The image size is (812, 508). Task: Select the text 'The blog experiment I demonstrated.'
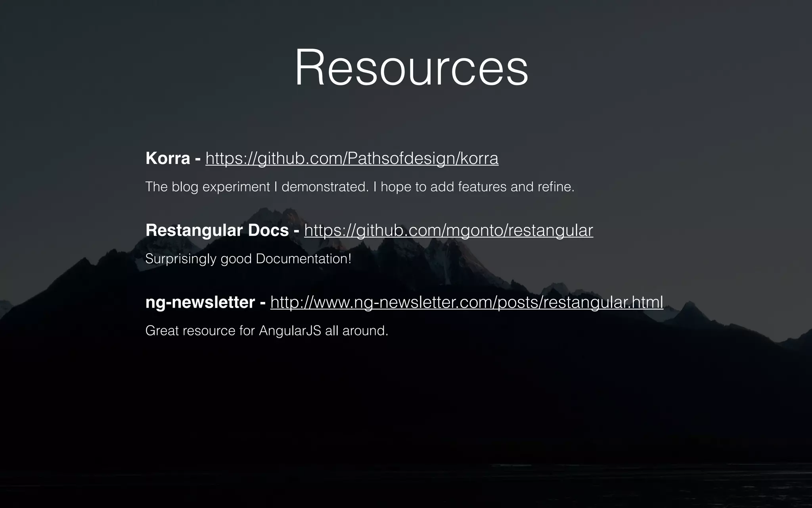click(x=257, y=187)
